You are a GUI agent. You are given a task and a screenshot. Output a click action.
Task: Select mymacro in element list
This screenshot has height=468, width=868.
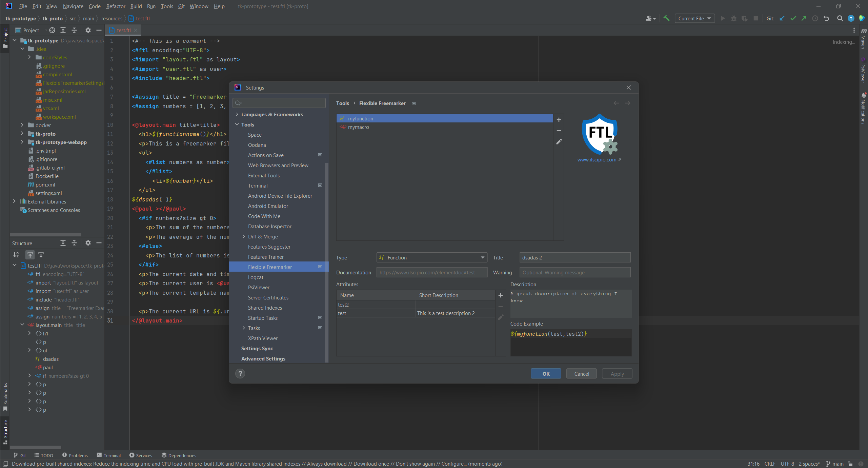coord(445,127)
